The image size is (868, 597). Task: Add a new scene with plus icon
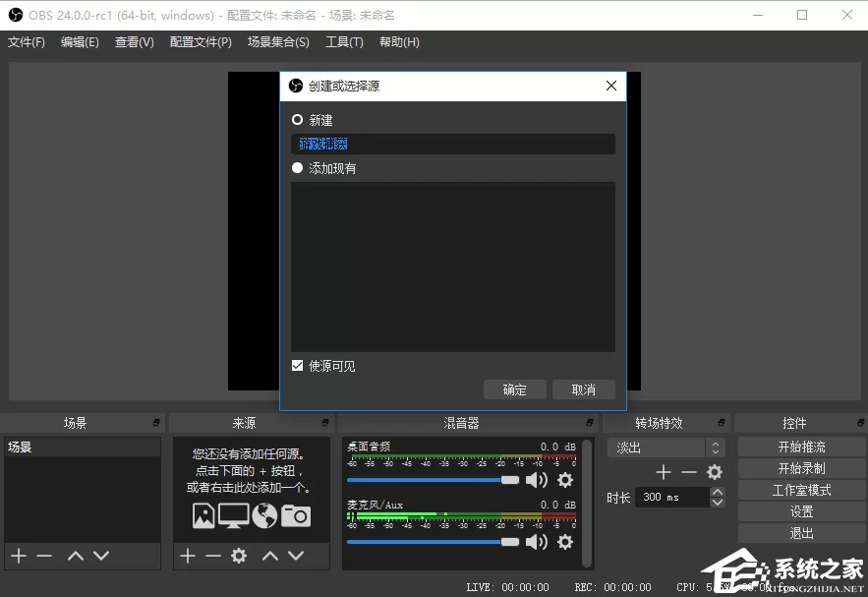coord(19,556)
